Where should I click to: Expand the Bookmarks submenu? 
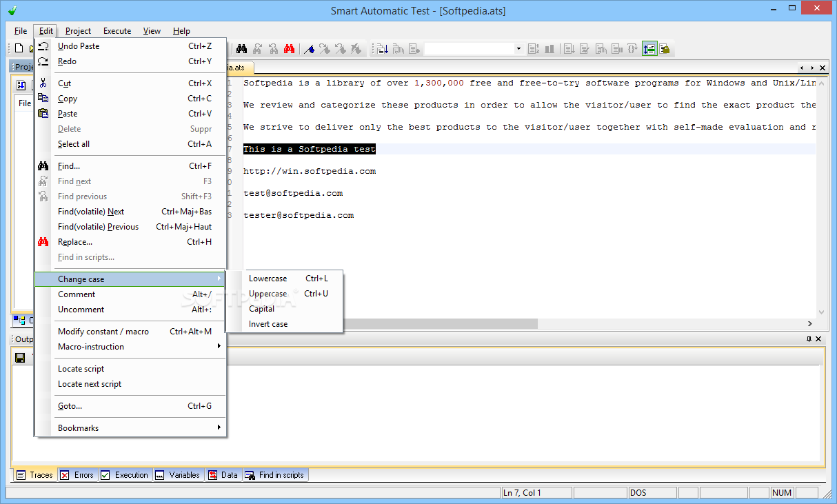point(219,427)
